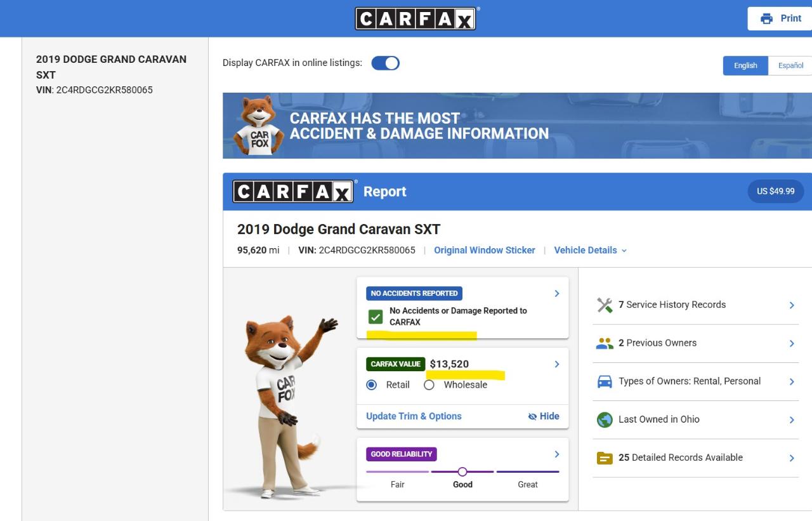This screenshot has width=812, height=521.
Task: Expand the Vehicle Details dropdown
Action: pyautogui.click(x=590, y=250)
